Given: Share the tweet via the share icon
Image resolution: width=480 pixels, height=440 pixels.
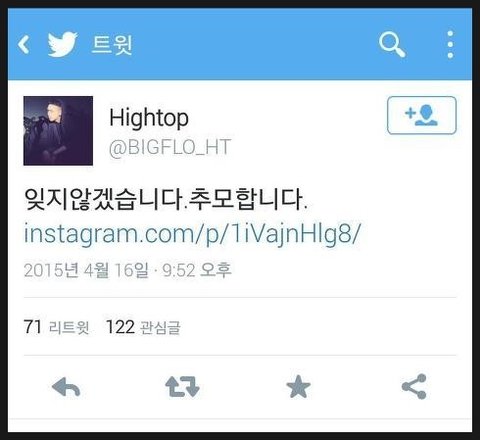Looking at the screenshot, I should tap(414, 387).
